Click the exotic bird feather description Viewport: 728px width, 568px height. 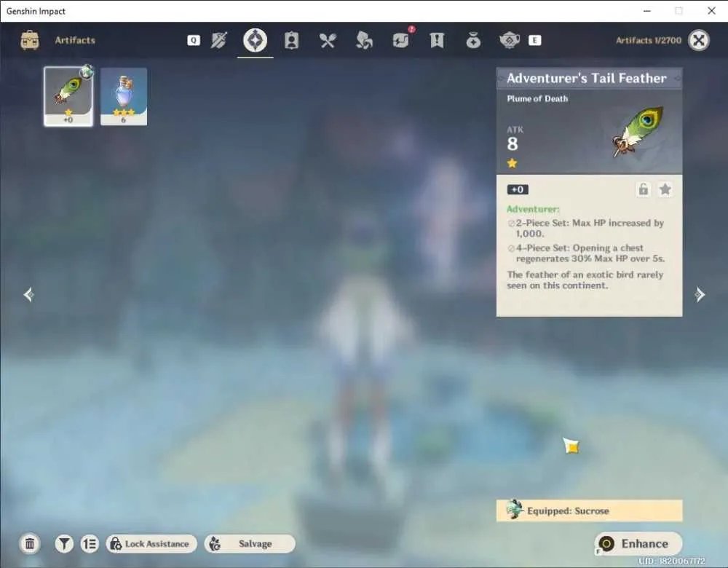pyautogui.click(x=585, y=280)
